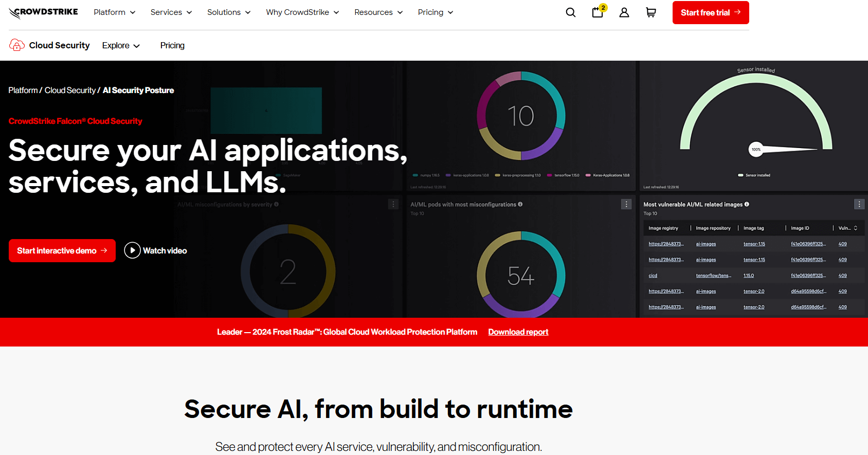Click the tensorflow 1.15.0 legend swatch
The height and width of the screenshot is (455, 868).
550,175
